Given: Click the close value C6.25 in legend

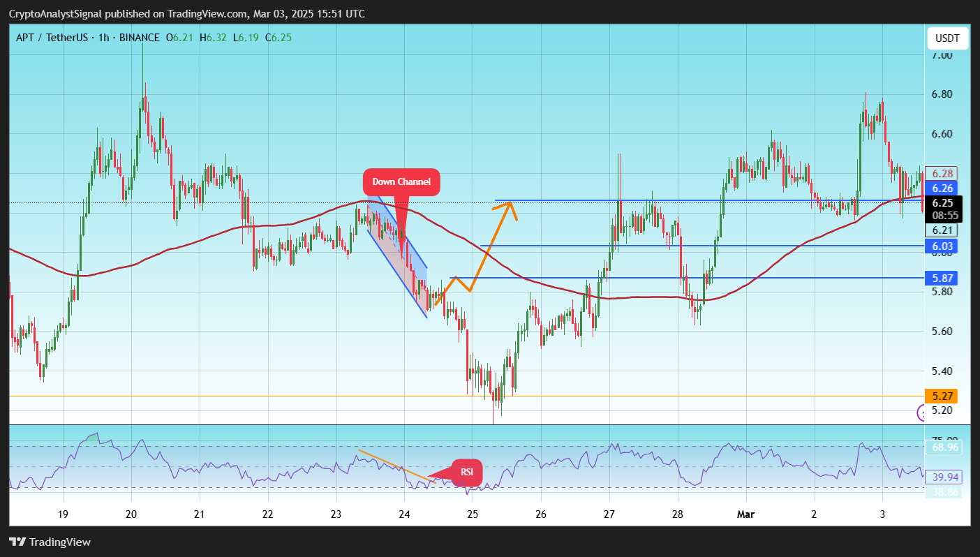Looking at the screenshot, I should pyautogui.click(x=279, y=38).
